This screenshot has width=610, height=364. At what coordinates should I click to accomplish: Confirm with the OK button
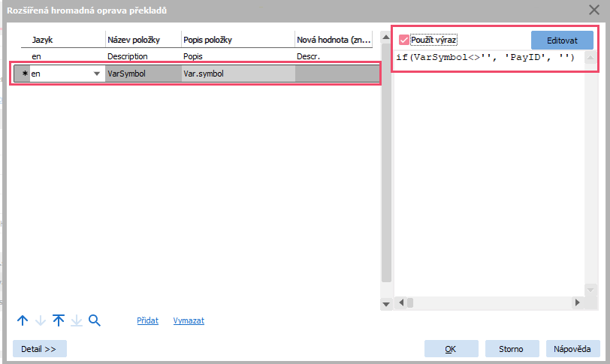(x=451, y=348)
